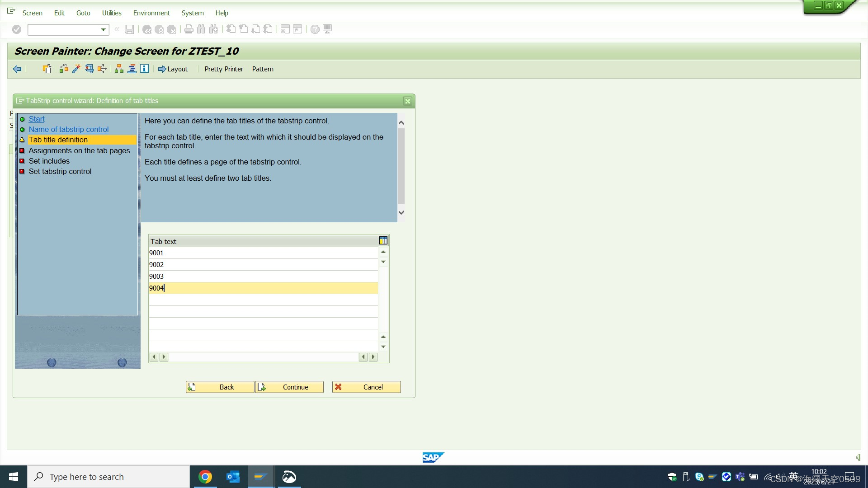
Task: Click the blue back arrow below the title
Action: click(17, 69)
